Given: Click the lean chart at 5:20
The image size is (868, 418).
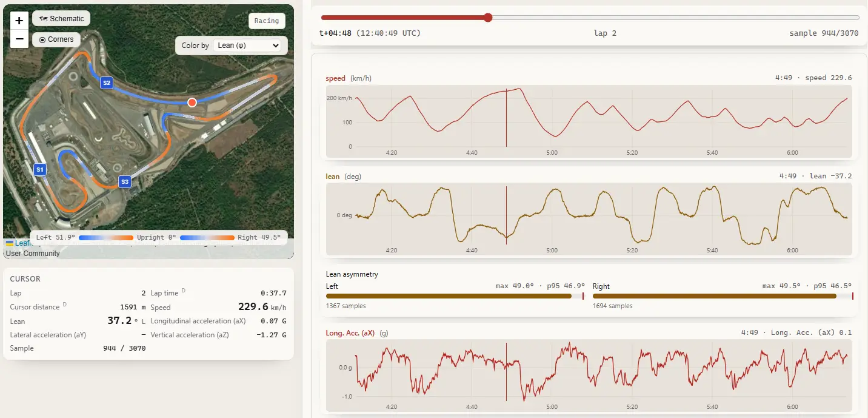Looking at the screenshot, I should tap(632, 218).
